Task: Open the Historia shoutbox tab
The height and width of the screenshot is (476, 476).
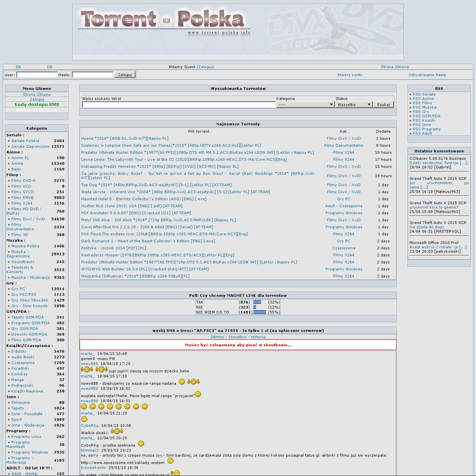Action: (x=258, y=337)
